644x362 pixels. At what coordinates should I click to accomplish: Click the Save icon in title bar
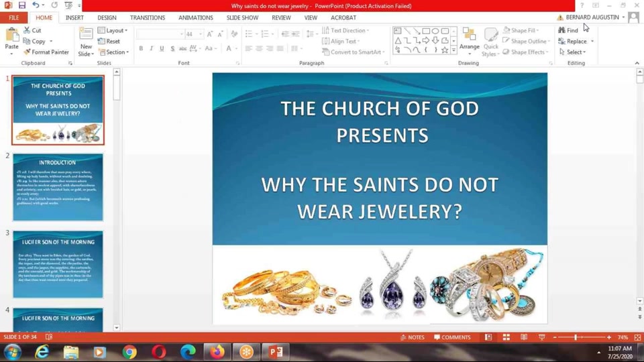[x=21, y=5]
